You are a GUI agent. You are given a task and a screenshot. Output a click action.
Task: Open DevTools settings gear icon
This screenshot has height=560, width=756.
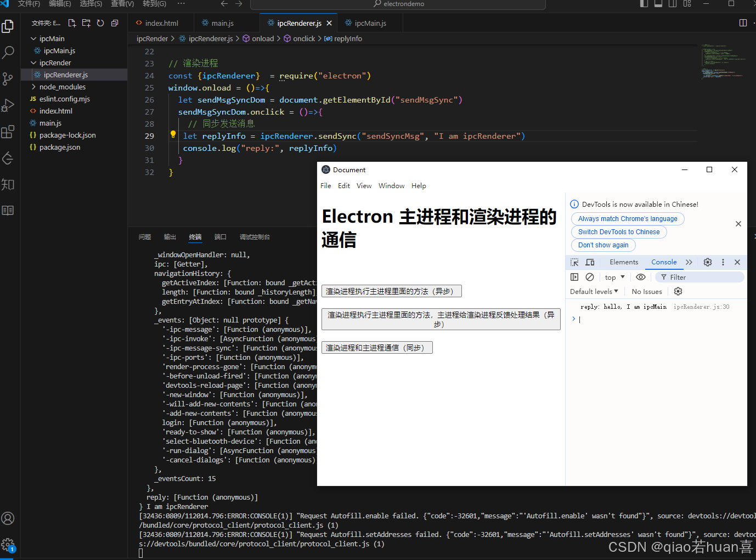point(708,262)
